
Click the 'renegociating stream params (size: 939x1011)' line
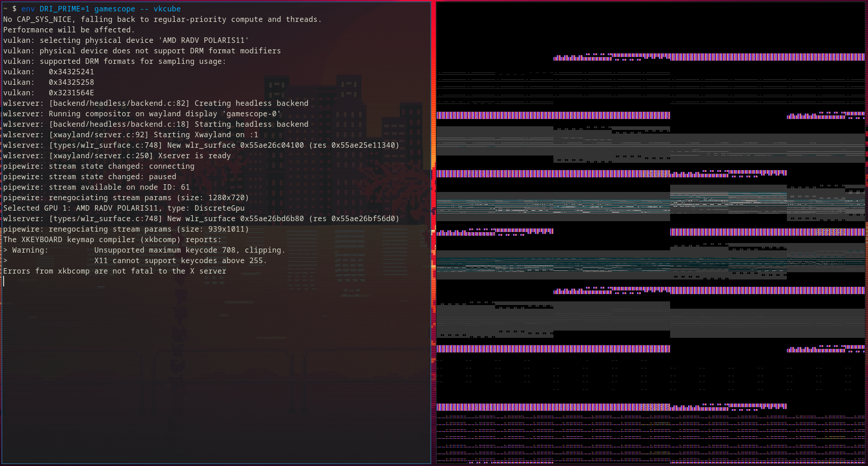(126, 229)
